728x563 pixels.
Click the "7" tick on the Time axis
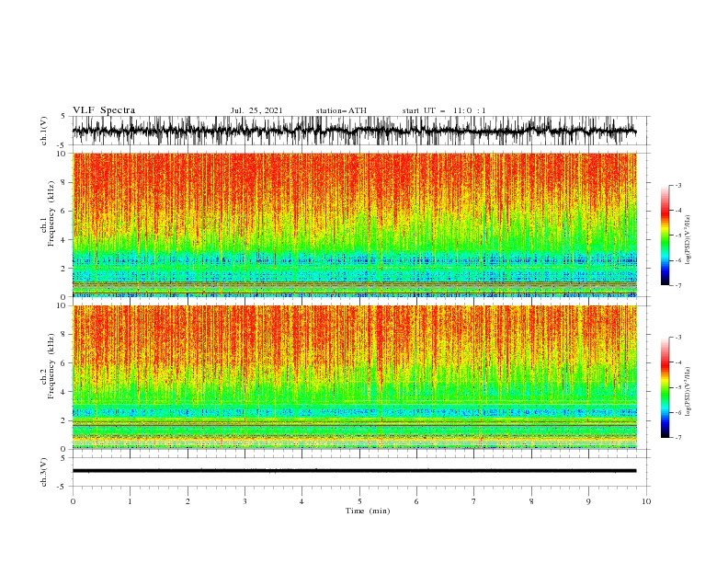tap(474, 501)
